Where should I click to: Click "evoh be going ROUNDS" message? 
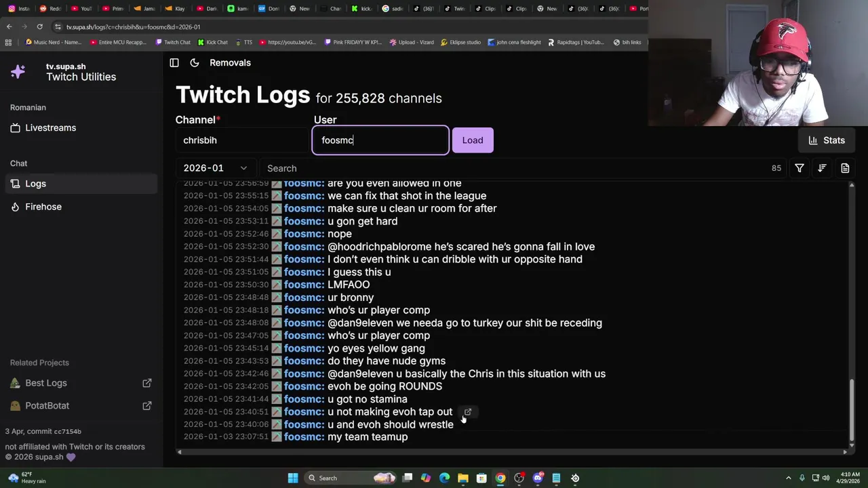pos(384,386)
